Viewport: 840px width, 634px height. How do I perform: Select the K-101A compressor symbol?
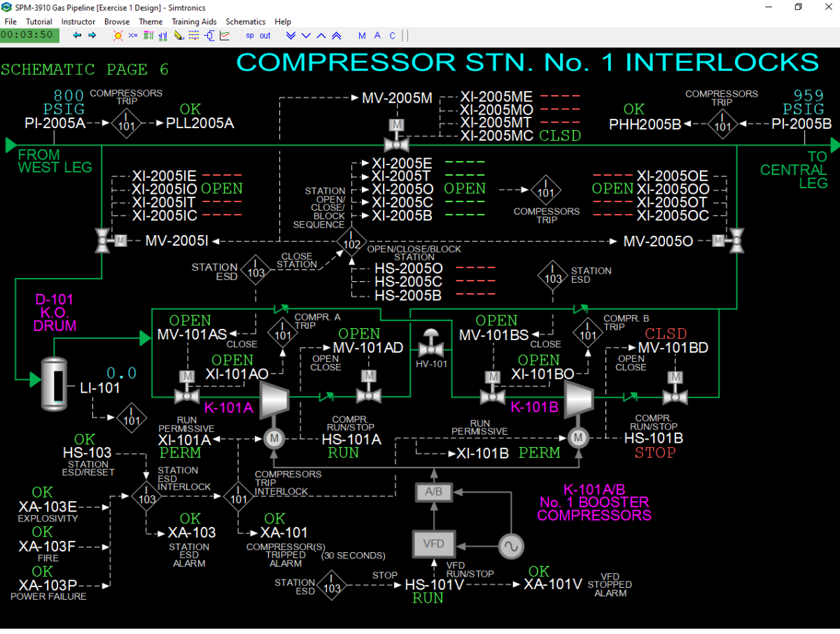point(275,400)
